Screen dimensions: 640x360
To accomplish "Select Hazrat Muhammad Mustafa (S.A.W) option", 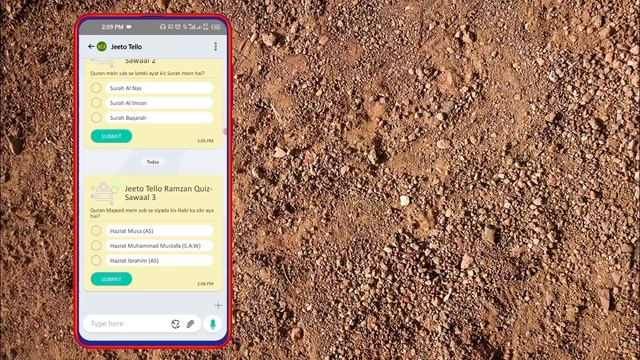I will pyautogui.click(x=152, y=246).
